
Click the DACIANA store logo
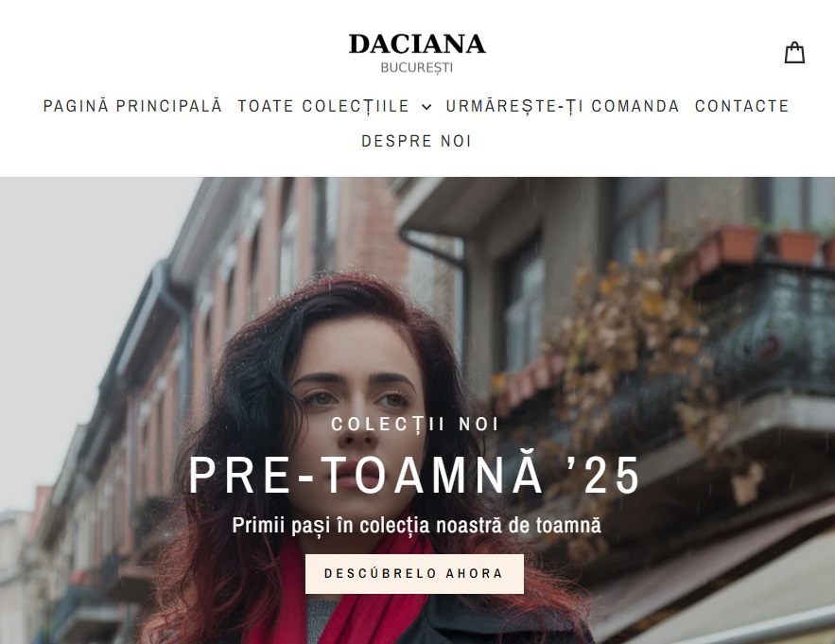click(417, 44)
